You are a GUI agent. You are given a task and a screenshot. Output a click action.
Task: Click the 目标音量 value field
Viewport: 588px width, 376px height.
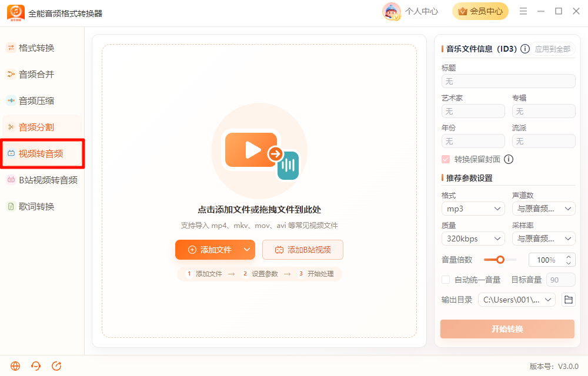coord(560,280)
